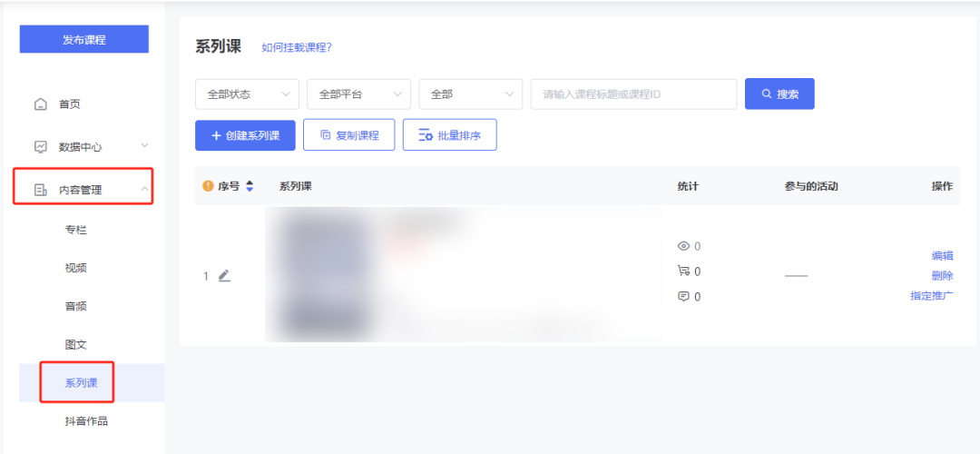Open the 音频 submenu item
The image size is (980, 454).
(75, 306)
